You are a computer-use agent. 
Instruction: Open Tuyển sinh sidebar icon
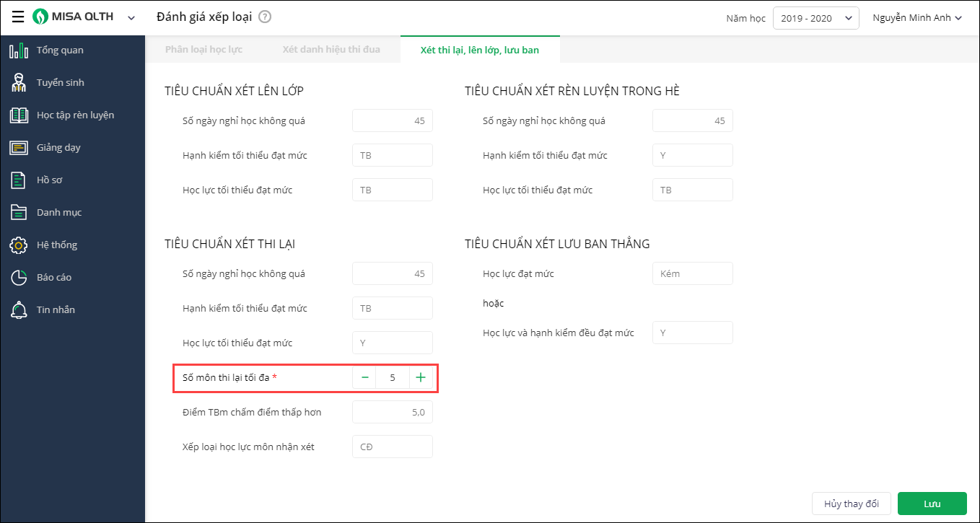click(19, 83)
